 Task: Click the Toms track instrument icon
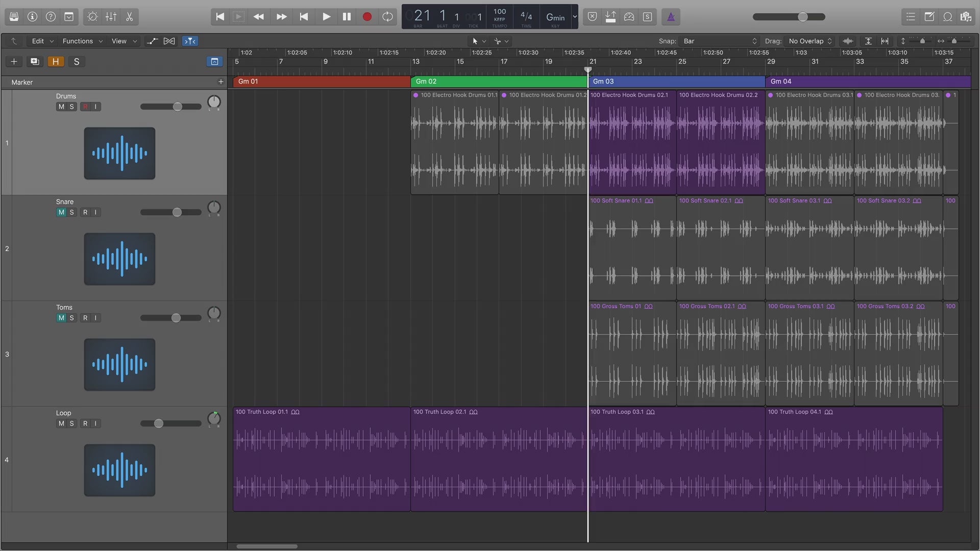119,365
